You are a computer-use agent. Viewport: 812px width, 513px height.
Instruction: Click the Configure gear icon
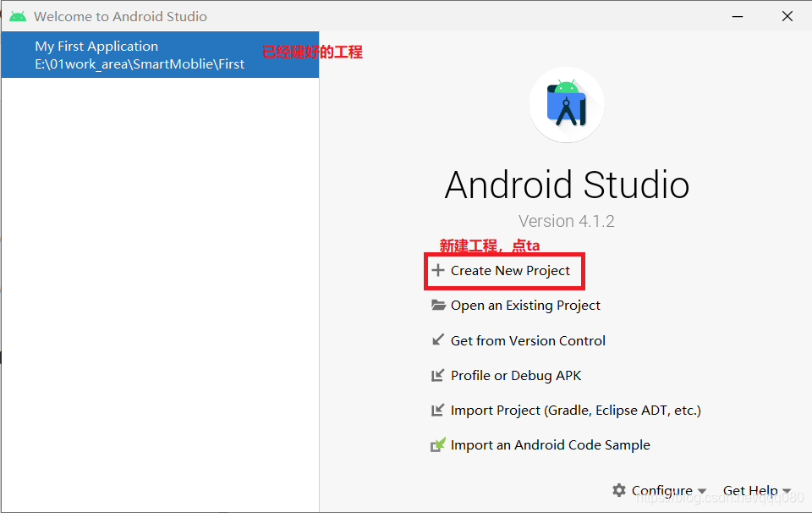(619, 489)
